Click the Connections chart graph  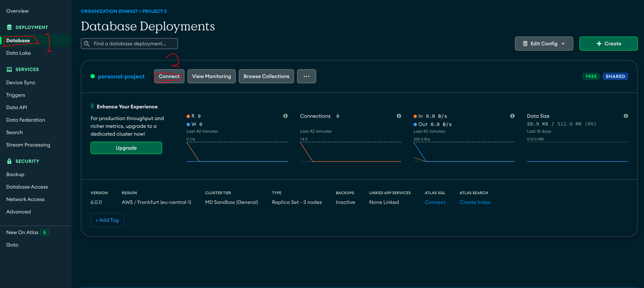coord(351,152)
